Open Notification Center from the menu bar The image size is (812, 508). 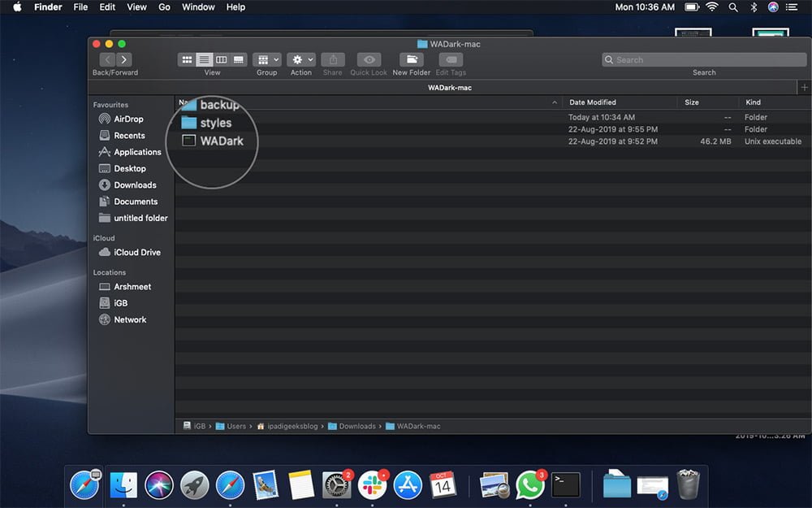tap(791, 7)
